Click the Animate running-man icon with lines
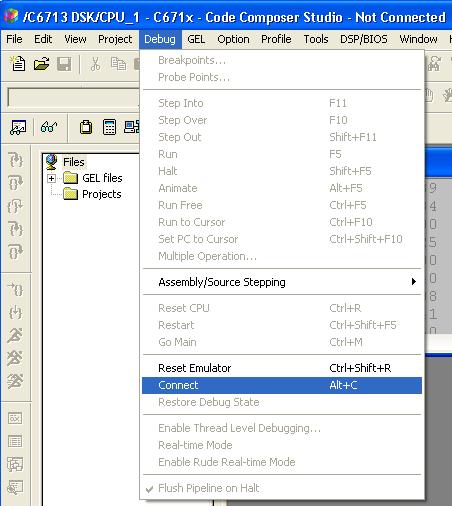This screenshot has width=452, height=506. point(15,381)
